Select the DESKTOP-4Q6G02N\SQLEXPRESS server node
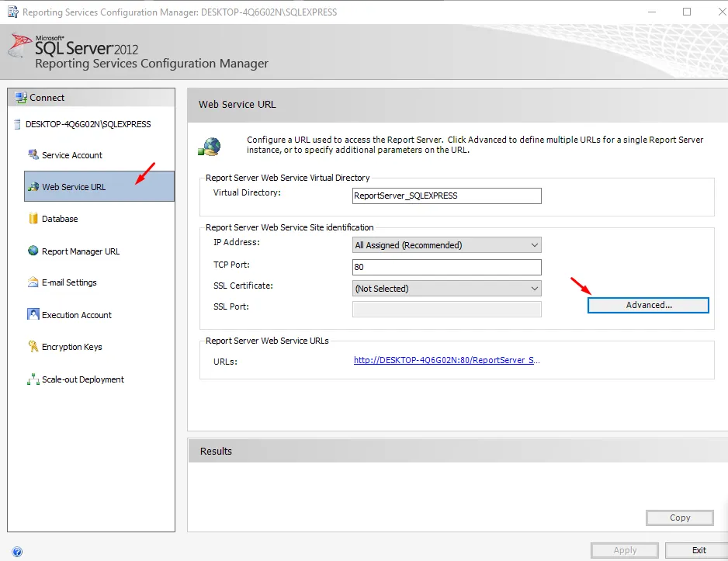Image resolution: width=728 pixels, height=561 pixels. click(x=88, y=124)
